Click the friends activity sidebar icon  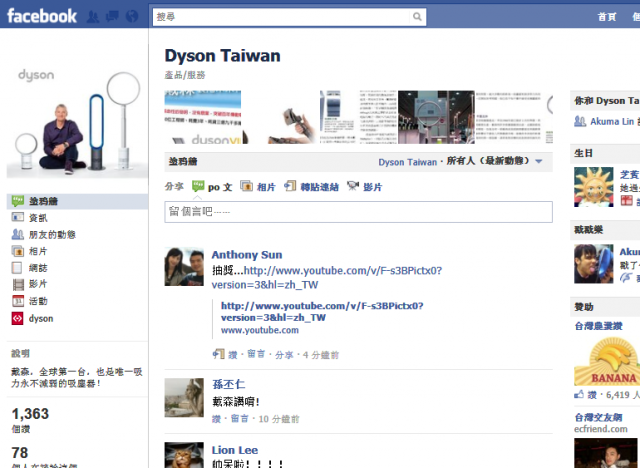coord(18,234)
